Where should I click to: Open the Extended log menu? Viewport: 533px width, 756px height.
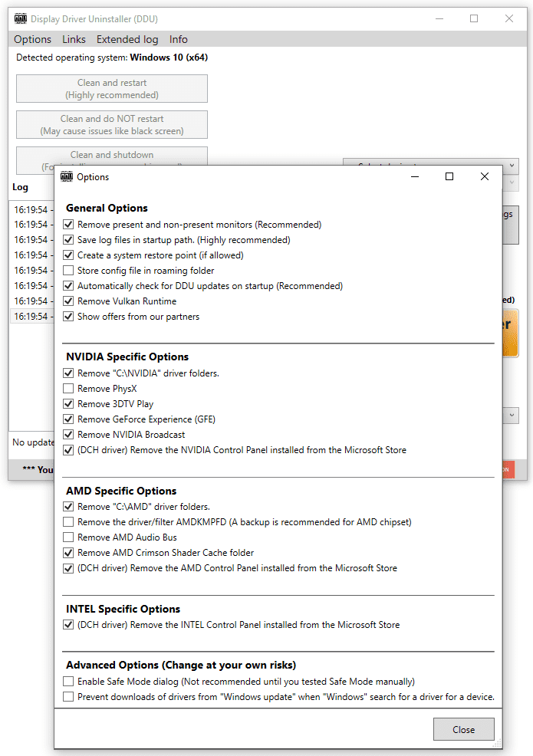(x=127, y=39)
